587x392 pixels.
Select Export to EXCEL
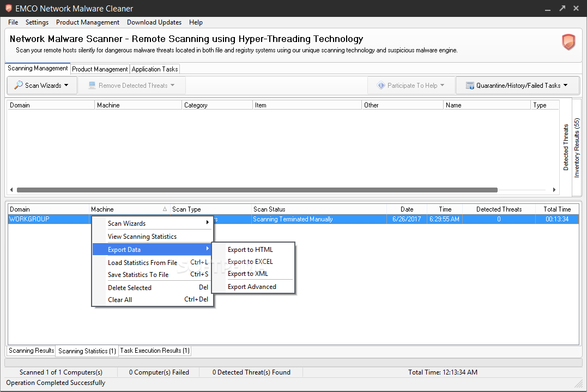coord(253,261)
